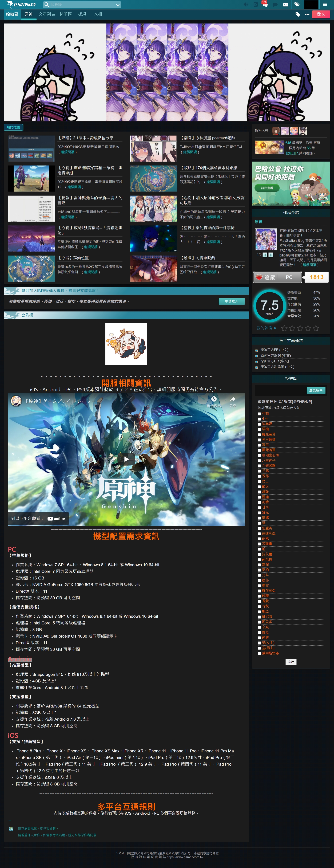Click the fourth board moderator avatar
The width and height of the screenshot is (334, 868).
[303, 130]
